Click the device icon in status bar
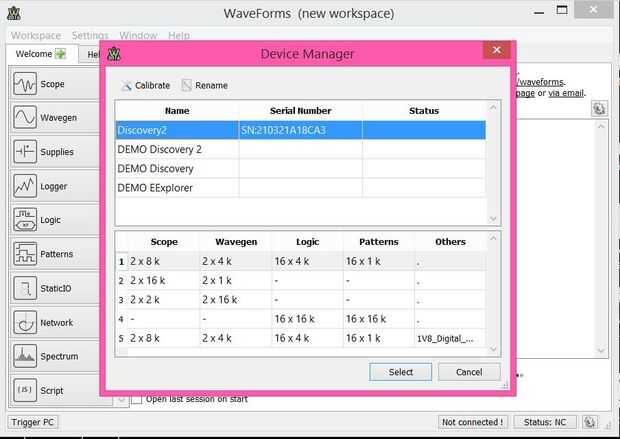This screenshot has width=620, height=439. click(x=590, y=422)
